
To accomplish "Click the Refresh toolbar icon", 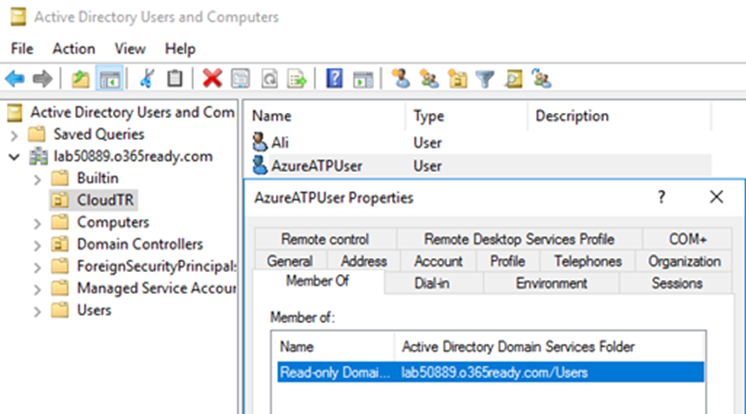I will (269, 79).
